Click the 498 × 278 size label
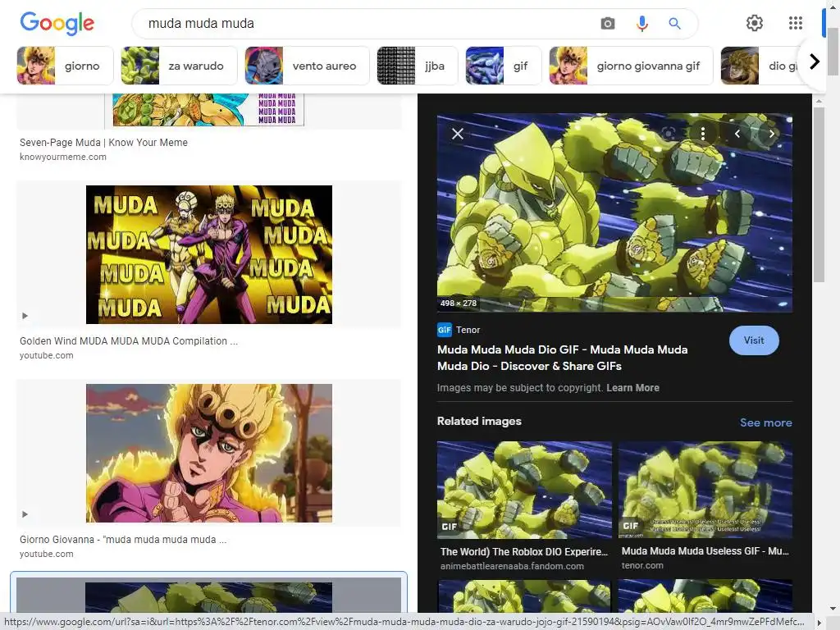The height and width of the screenshot is (630, 840). pos(458,304)
